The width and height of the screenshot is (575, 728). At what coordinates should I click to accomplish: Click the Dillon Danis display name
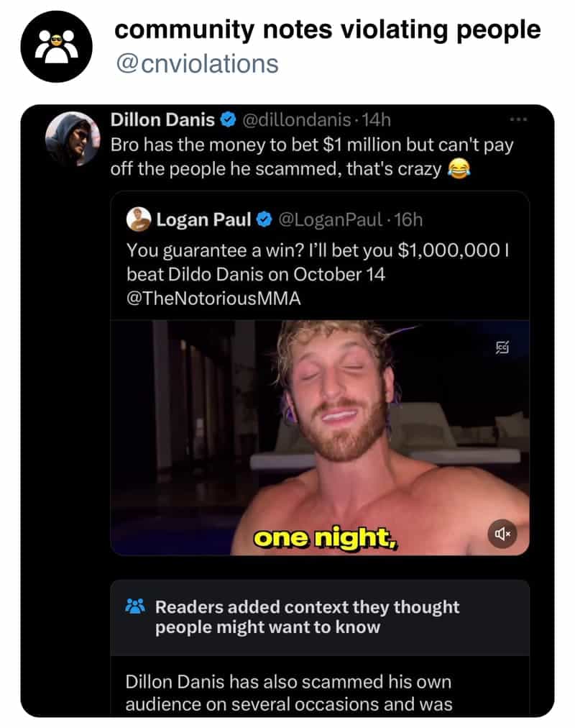click(162, 120)
